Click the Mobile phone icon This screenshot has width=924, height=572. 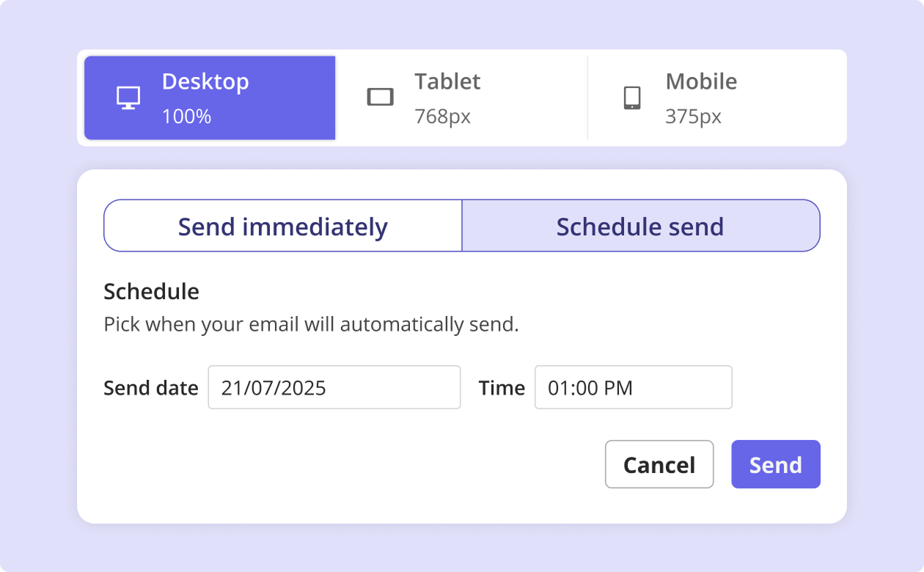[x=631, y=98]
